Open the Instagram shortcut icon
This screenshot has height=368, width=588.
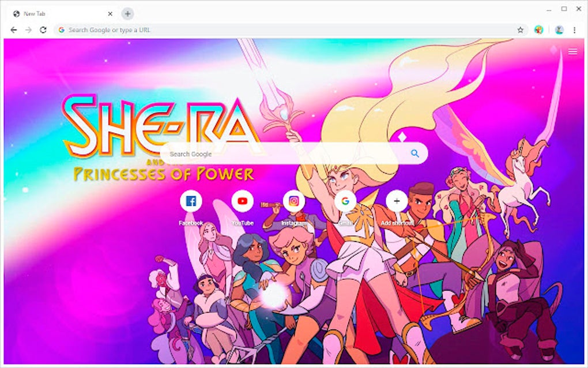tap(293, 201)
